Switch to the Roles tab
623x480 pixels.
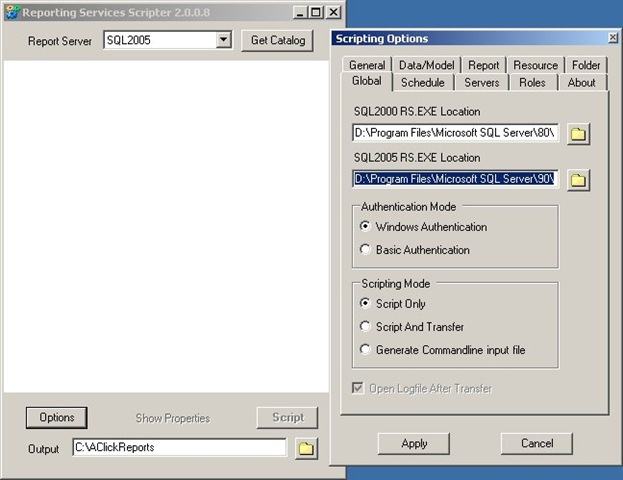532,83
